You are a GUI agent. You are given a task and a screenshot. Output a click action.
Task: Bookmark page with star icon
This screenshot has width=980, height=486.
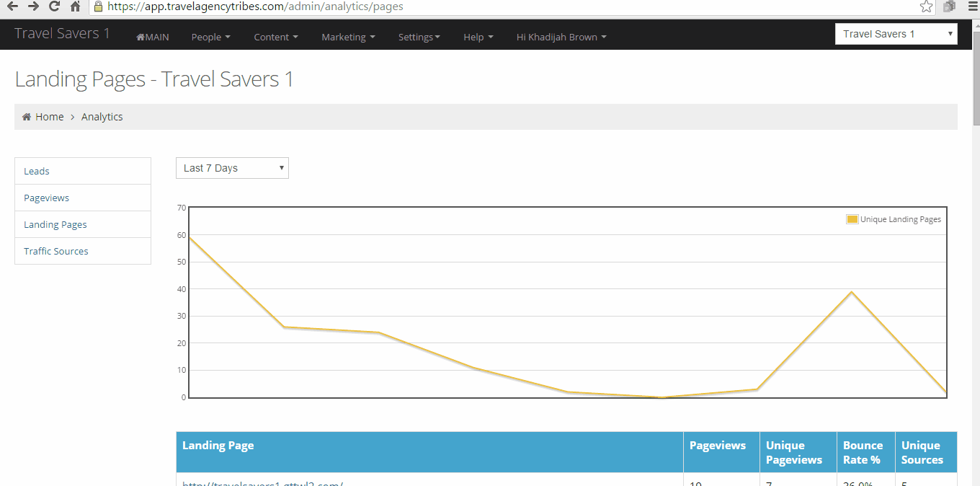[x=926, y=6]
